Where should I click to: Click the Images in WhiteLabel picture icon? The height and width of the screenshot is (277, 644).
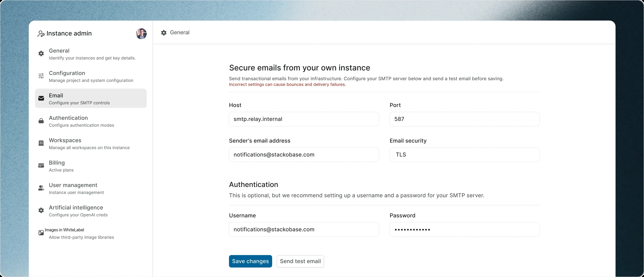41,233
